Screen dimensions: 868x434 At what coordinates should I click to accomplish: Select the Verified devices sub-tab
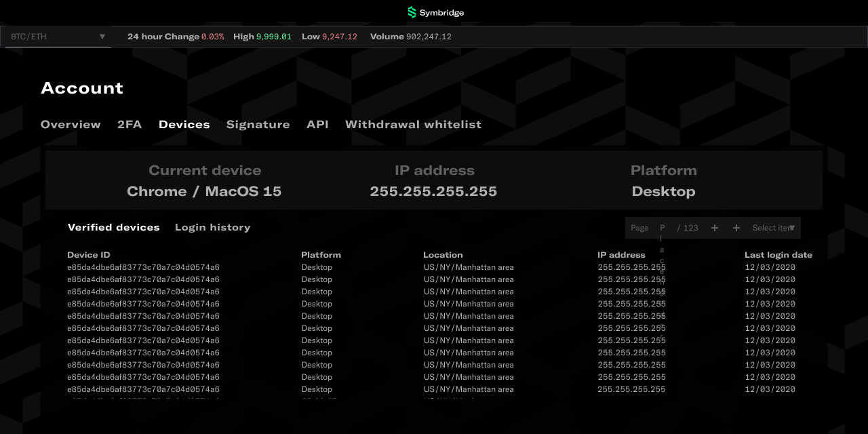113,227
